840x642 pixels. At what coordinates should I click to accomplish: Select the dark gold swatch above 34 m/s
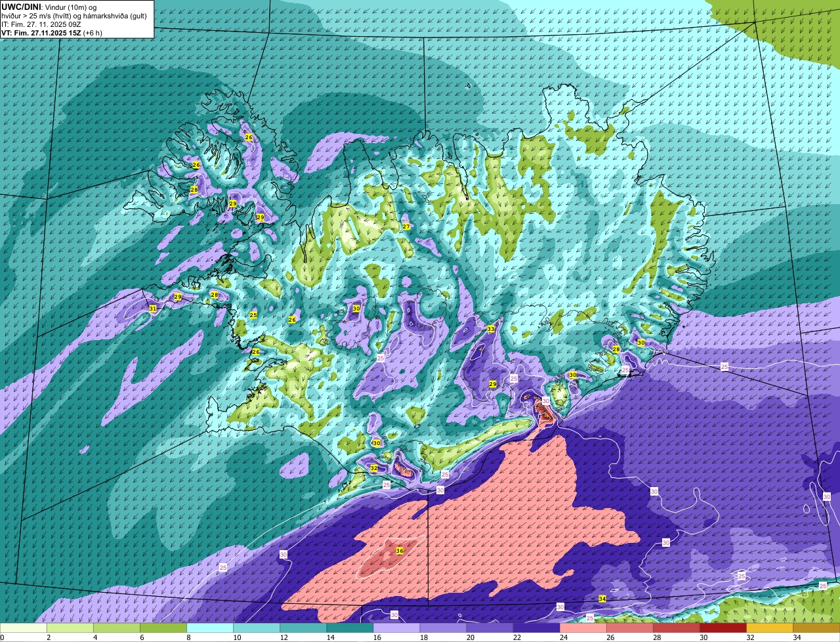click(x=816, y=628)
